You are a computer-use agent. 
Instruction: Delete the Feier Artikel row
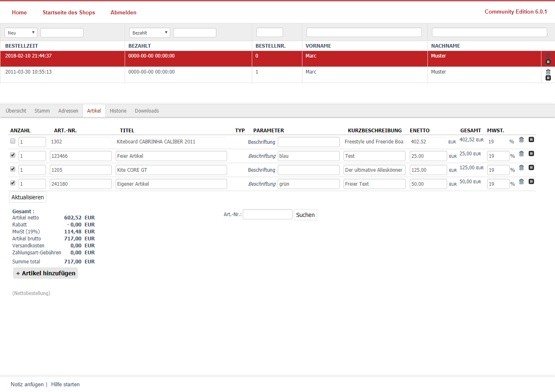click(x=521, y=154)
